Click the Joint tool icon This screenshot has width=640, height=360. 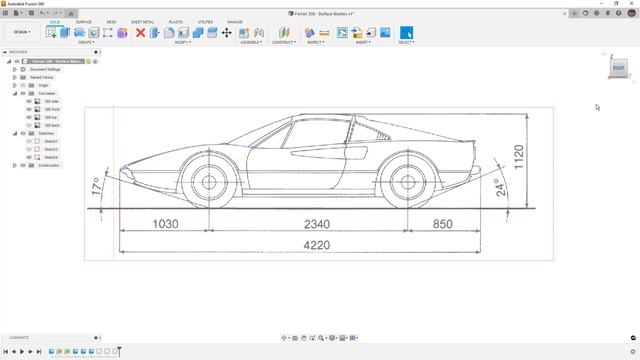coord(259,33)
